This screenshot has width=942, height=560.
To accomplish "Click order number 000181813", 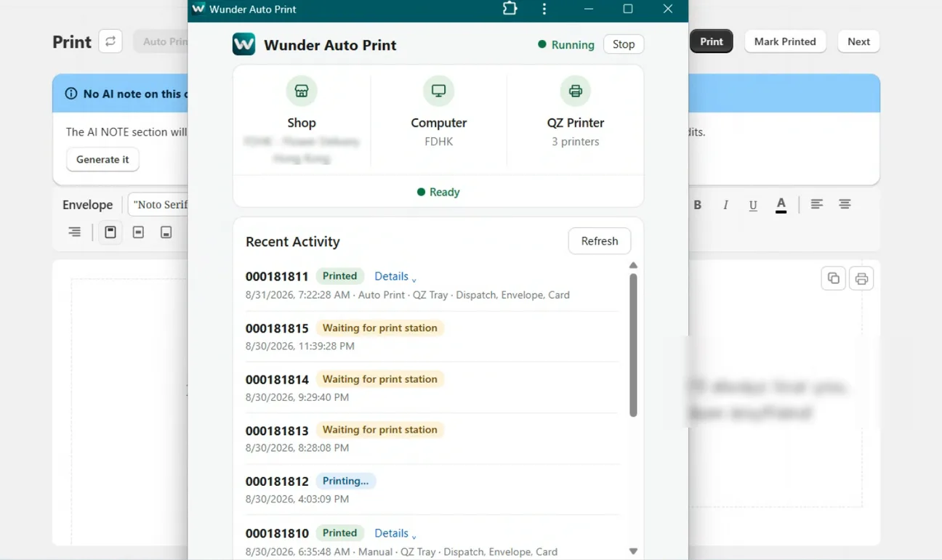I will (277, 431).
